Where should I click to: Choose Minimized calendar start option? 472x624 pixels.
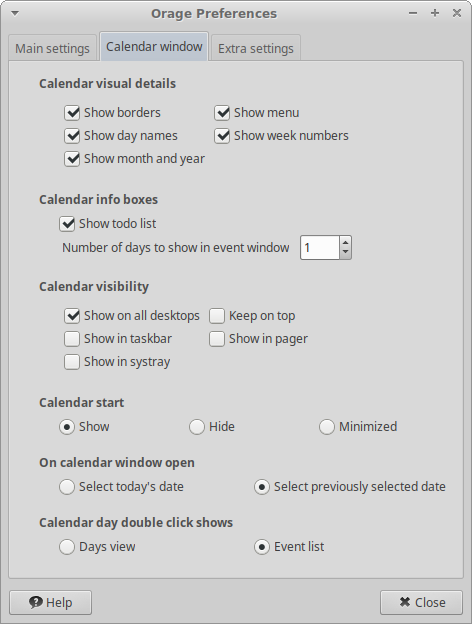tap(326, 427)
